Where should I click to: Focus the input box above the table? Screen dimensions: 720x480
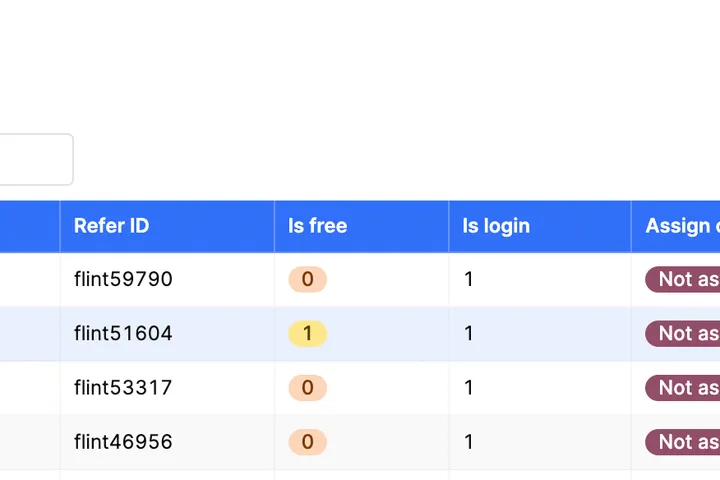pyautogui.click(x=36, y=159)
